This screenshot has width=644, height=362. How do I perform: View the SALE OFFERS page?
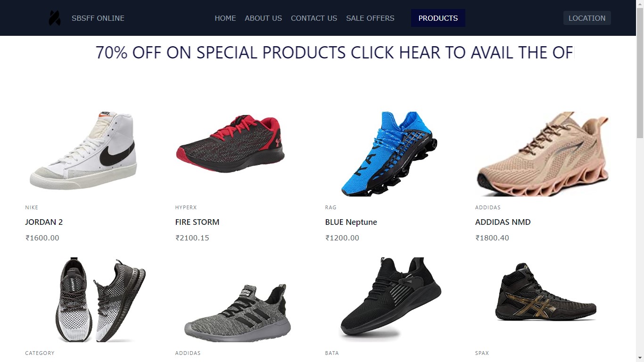[x=370, y=18]
